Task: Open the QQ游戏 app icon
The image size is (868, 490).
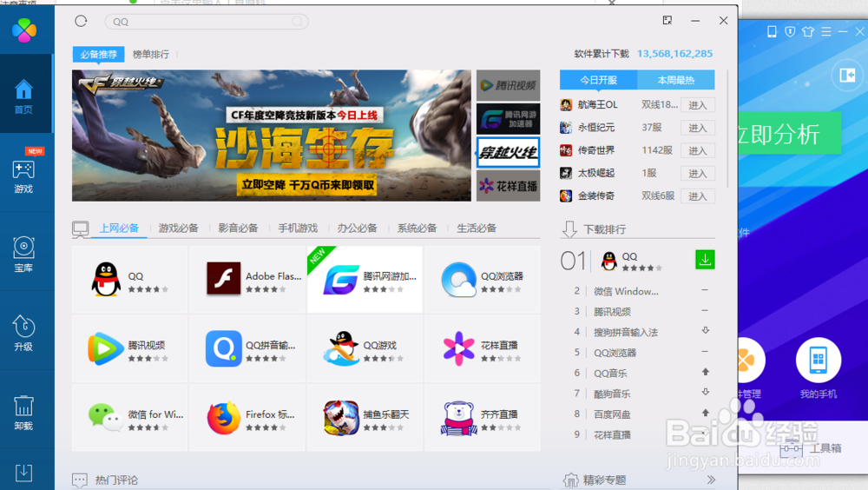Action: click(x=341, y=348)
